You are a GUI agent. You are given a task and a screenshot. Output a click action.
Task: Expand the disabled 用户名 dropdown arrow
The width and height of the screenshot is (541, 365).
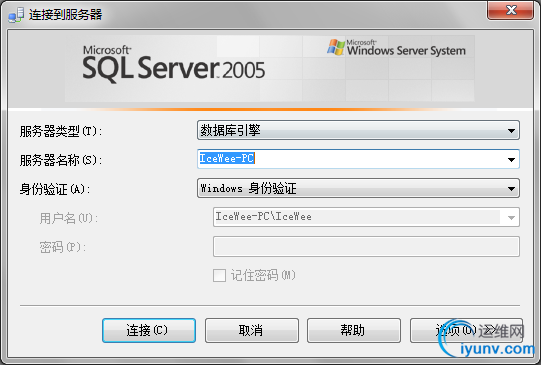(511, 217)
